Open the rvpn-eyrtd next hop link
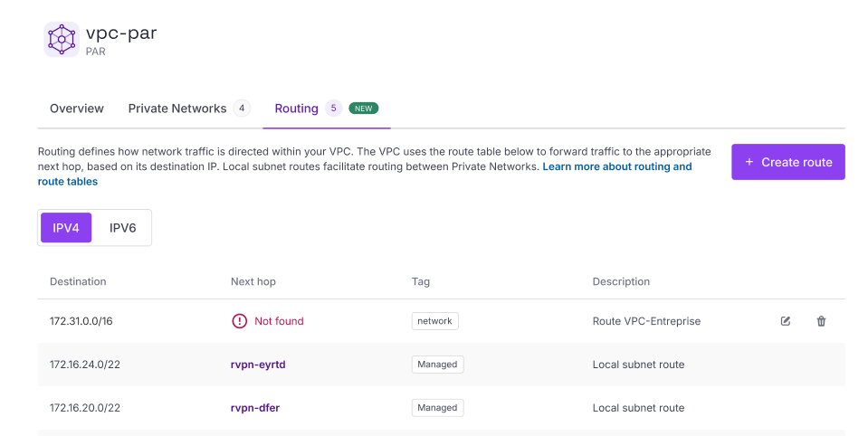 click(258, 365)
